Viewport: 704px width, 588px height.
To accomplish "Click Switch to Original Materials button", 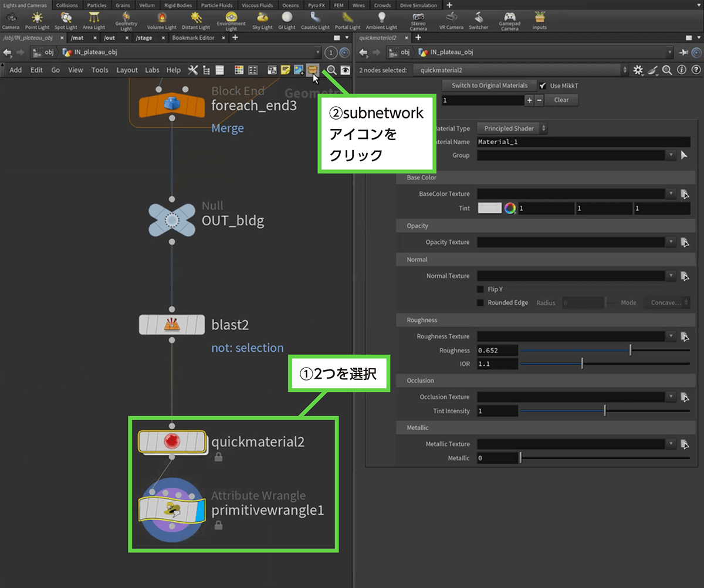I will click(489, 86).
